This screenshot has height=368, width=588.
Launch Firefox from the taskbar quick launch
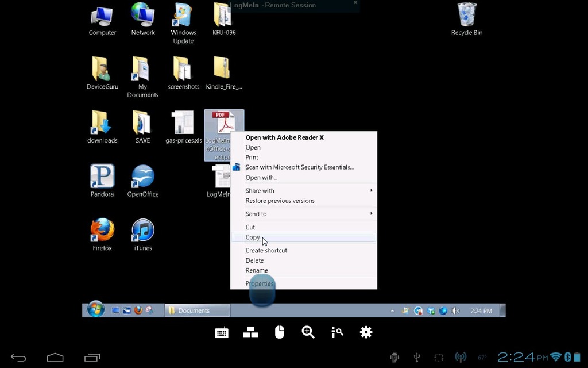click(138, 310)
